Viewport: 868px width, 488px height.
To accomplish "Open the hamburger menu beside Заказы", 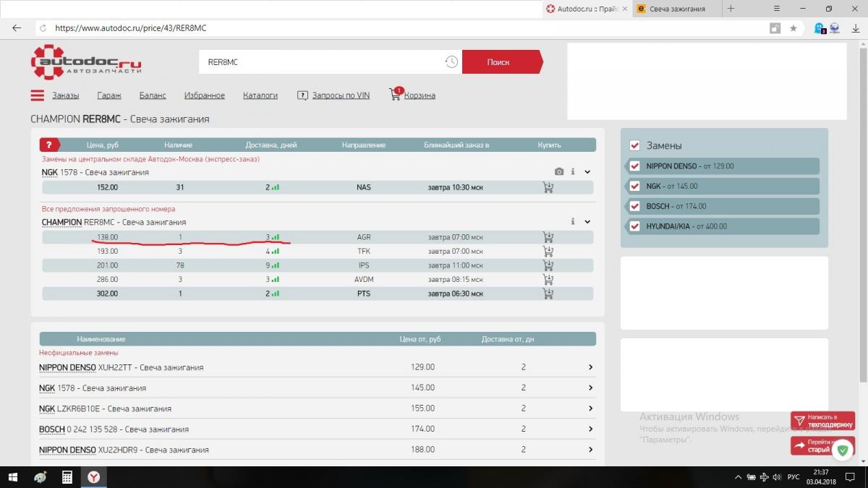I will coord(38,95).
